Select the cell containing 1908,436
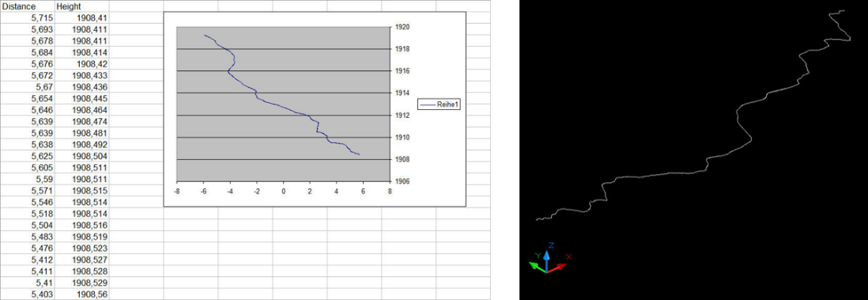This screenshot has width=868, height=300. (x=82, y=87)
